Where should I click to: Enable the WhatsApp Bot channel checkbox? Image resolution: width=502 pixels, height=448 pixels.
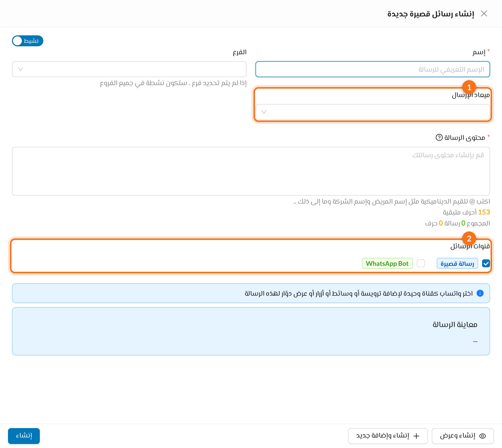tap(421, 263)
